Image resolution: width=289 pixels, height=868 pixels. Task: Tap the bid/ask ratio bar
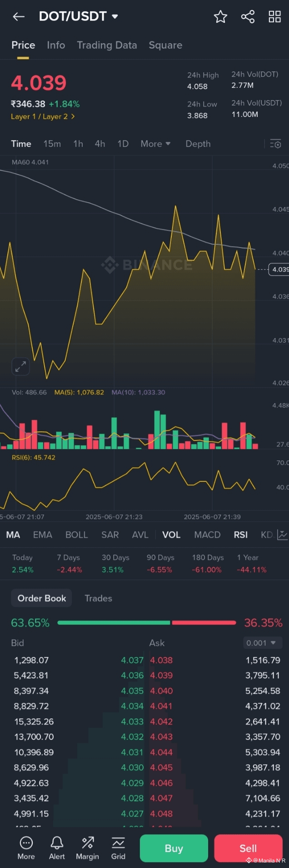click(147, 623)
